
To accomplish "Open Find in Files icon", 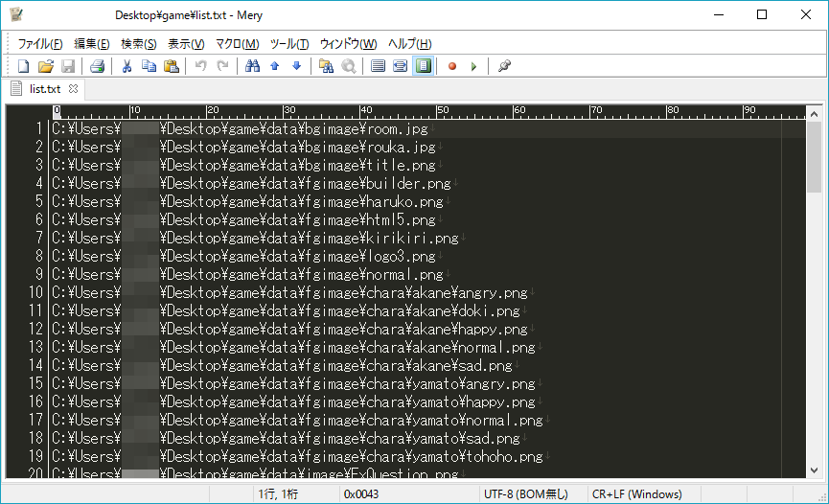I will [x=326, y=66].
